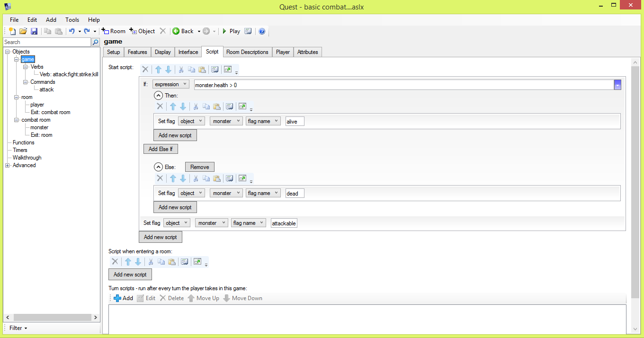Collapse the Then section

tap(159, 96)
